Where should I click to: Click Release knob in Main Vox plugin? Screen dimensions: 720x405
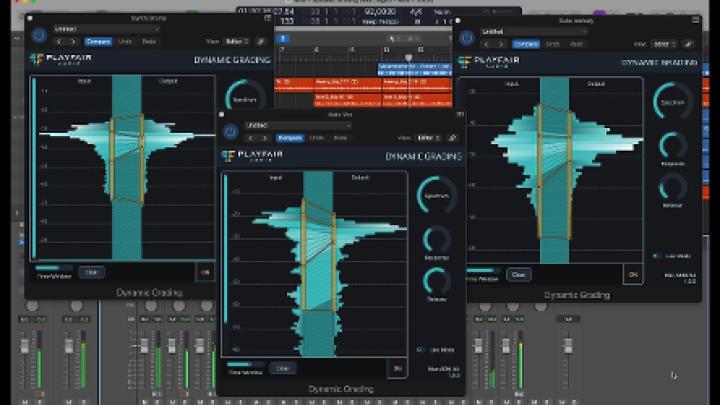click(436, 281)
